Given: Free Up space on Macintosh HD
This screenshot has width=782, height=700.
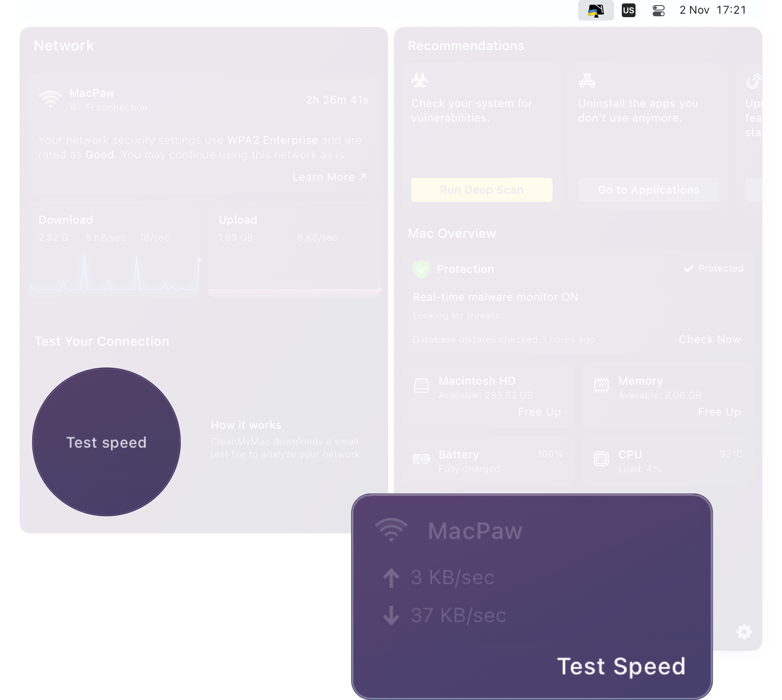Looking at the screenshot, I should point(539,412).
